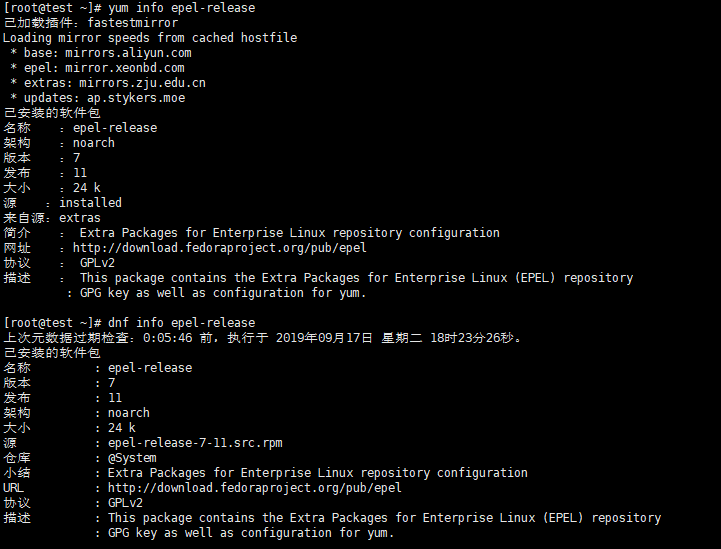Image resolution: width=721 pixels, height=549 pixels.
Task: Click the 'Loading mirror speeds' line
Action: [150, 38]
